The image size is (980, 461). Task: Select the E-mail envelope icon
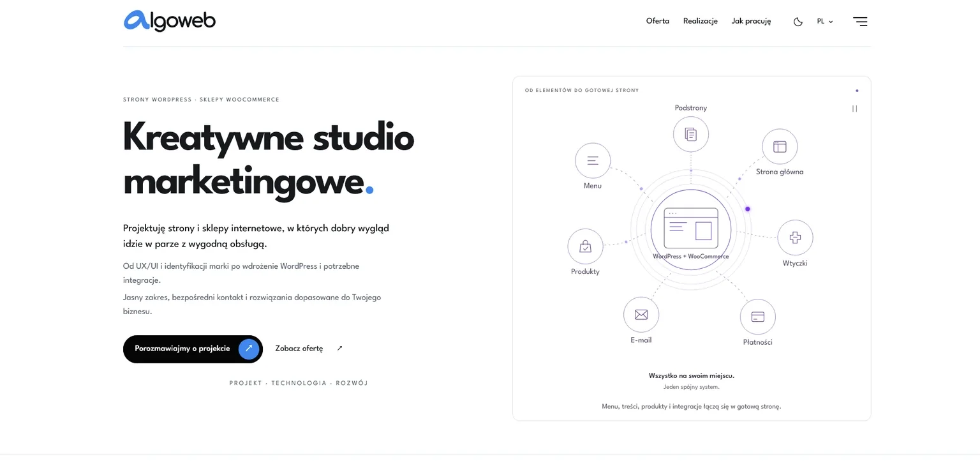641,315
